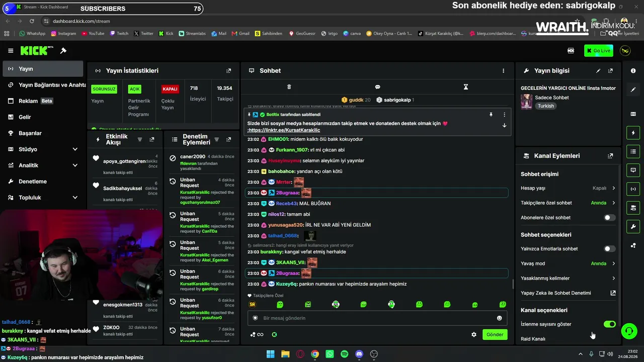
Task: Edit stream info with pencil in Yayın bilgisi
Action: pyautogui.click(x=598, y=71)
